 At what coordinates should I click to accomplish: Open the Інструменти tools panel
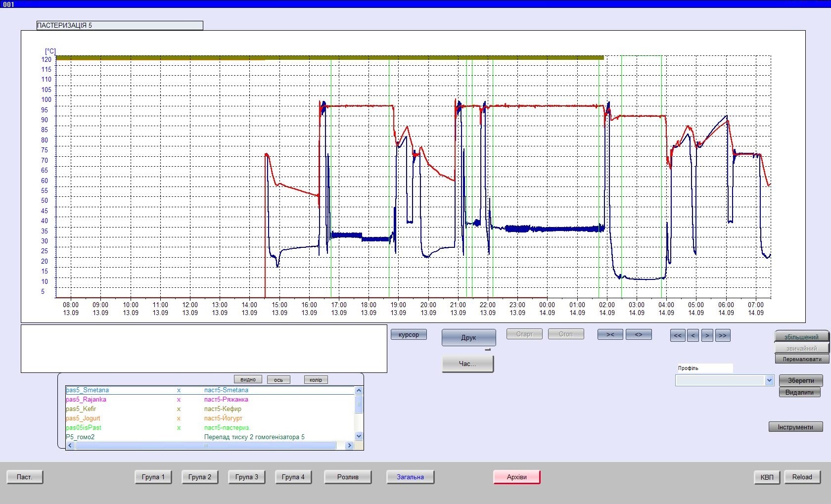pyautogui.click(x=795, y=427)
